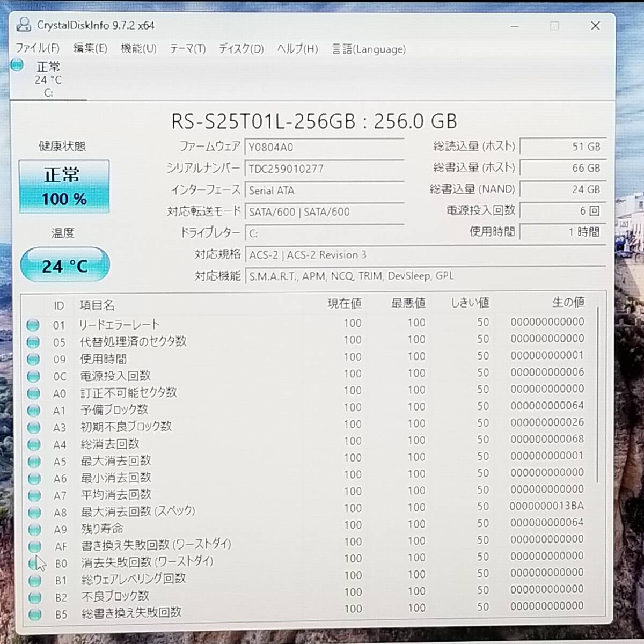Click the 生の値 column header
This screenshot has width=644, height=644.
point(568,303)
